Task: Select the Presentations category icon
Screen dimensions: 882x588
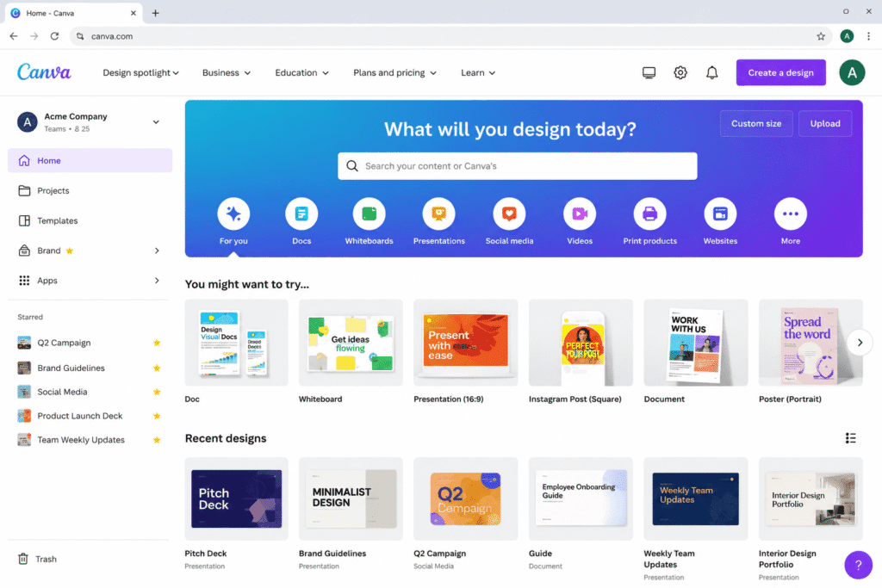Action: click(438, 214)
